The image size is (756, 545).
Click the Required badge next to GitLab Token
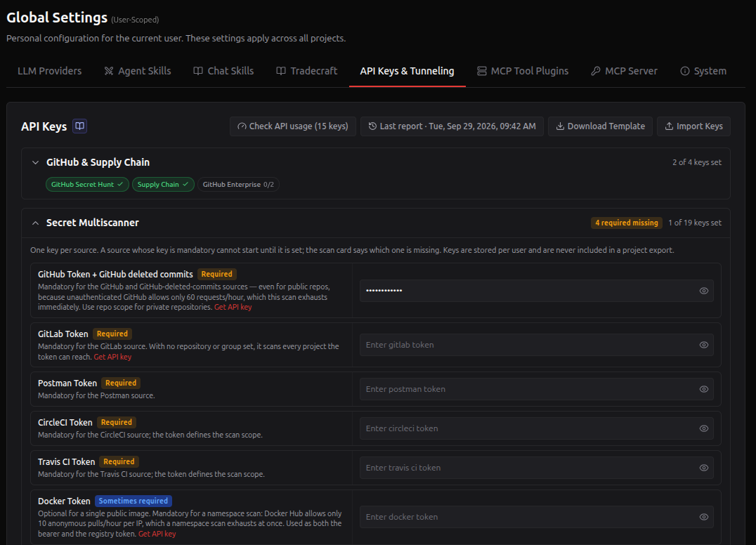click(x=112, y=334)
